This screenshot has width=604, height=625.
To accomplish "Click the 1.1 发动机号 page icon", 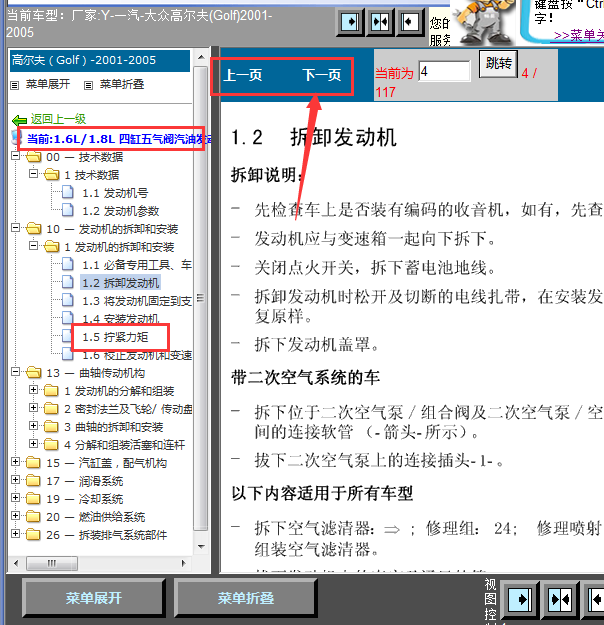I will point(68,192).
